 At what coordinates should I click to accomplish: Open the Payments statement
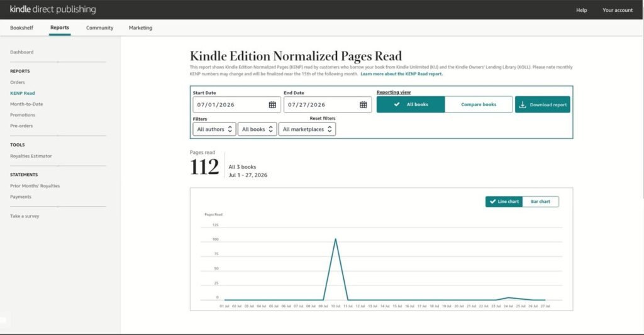[21, 197]
